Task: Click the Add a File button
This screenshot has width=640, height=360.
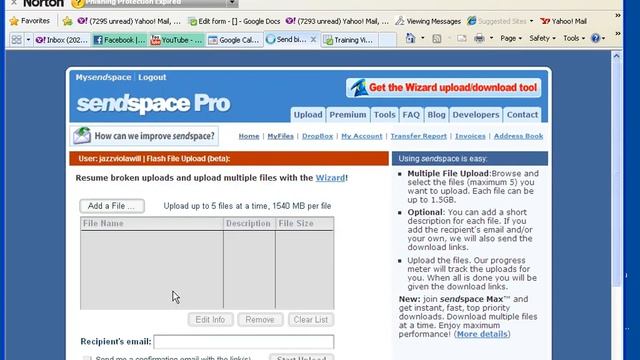Action: pyautogui.click(x=112, y=206)
